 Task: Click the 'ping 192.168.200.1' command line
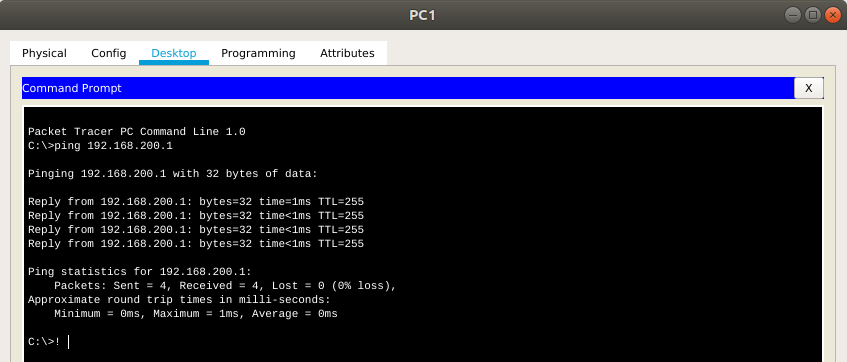tap(100, 146)
